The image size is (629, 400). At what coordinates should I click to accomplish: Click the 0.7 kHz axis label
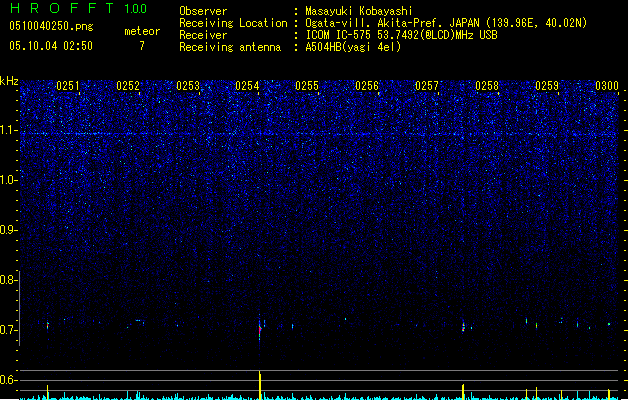point(8,330)
